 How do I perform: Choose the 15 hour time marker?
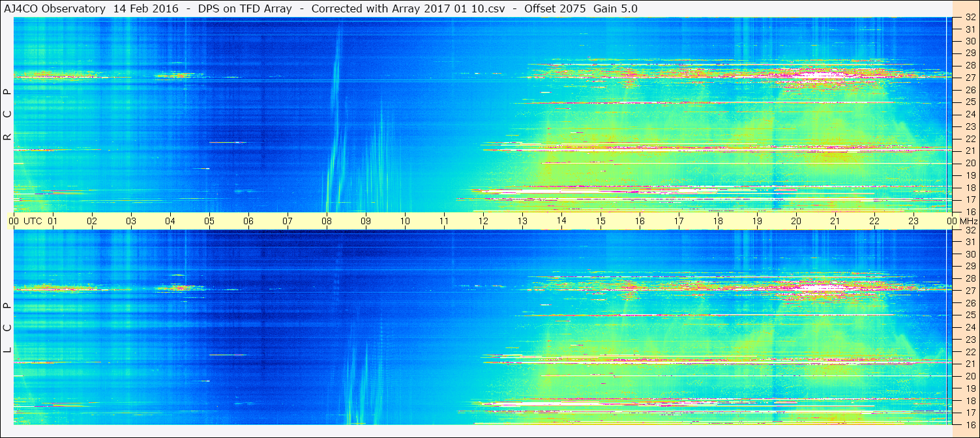pos(601,221)
